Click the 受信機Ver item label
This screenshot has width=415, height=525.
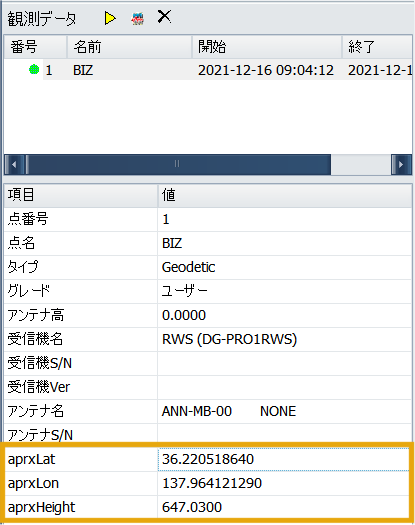[39, 387]
